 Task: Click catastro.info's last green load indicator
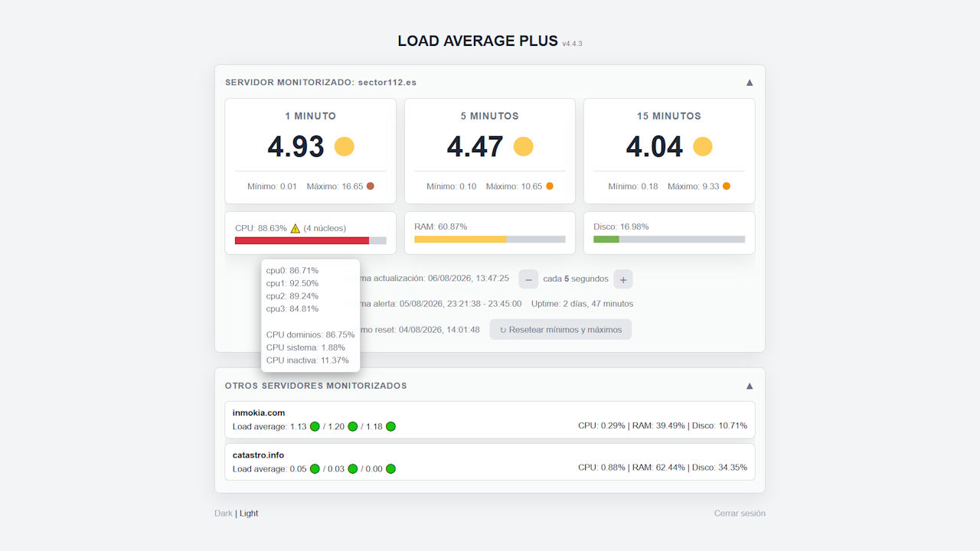pyautogui.click(x=390, y=468)
